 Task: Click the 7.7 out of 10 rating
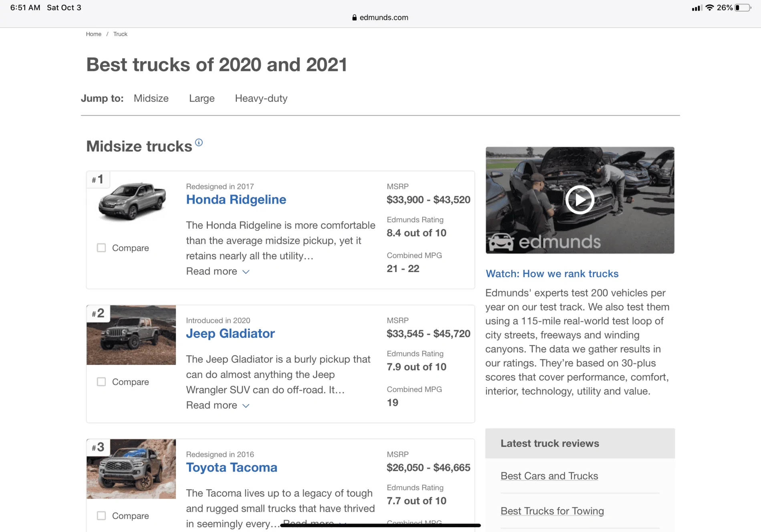(x=417, y=501)
